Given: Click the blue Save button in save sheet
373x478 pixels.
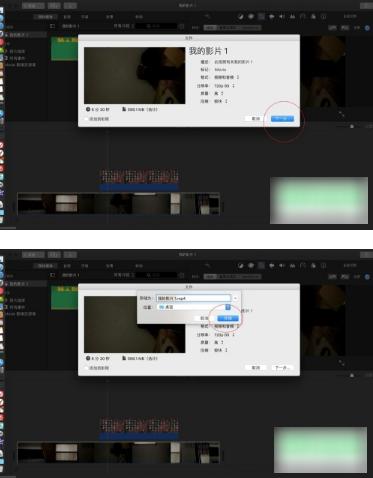Looking at the screenshot, I should point(228,318).
